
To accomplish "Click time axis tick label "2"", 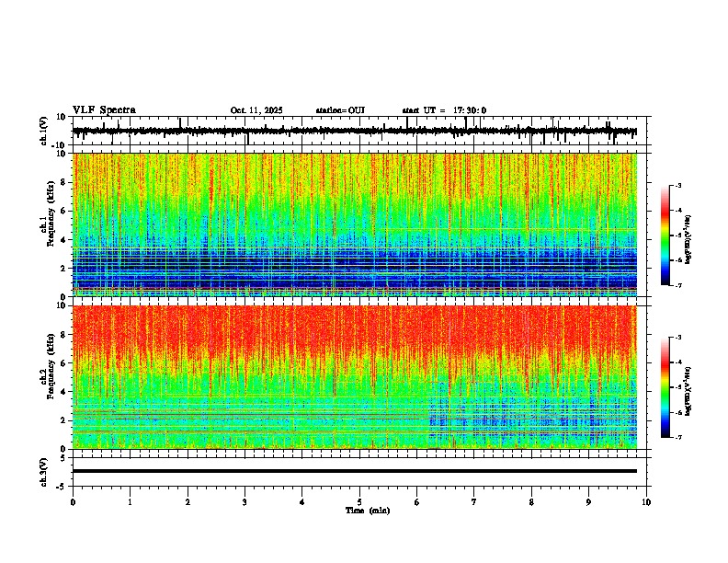I will (188, 502).
